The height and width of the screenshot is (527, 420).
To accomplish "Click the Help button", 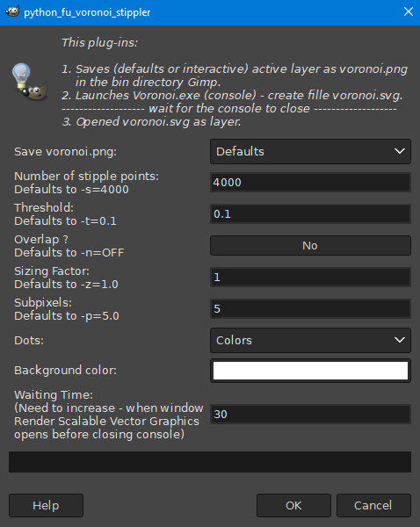I will click(x=46, y=506).
